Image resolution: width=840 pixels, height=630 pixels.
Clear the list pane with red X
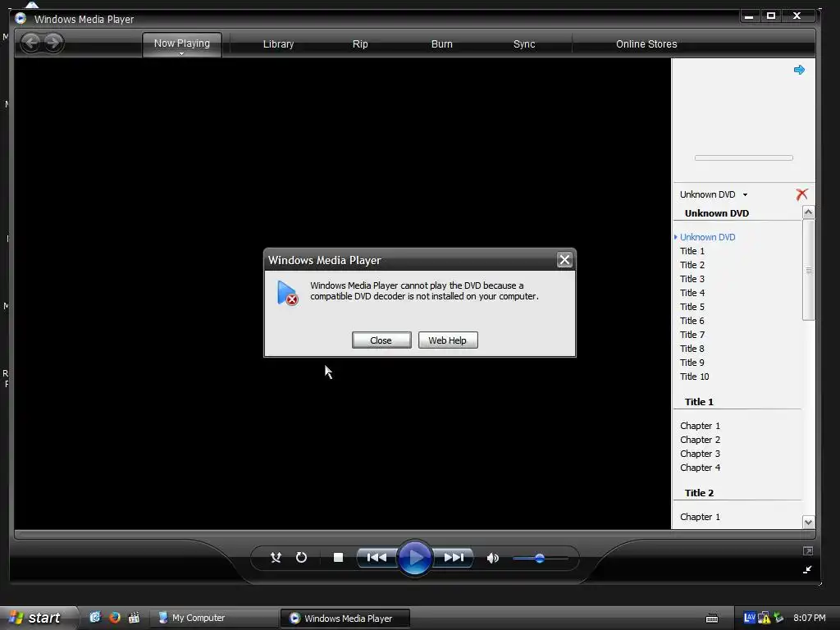tap(801, 194)
